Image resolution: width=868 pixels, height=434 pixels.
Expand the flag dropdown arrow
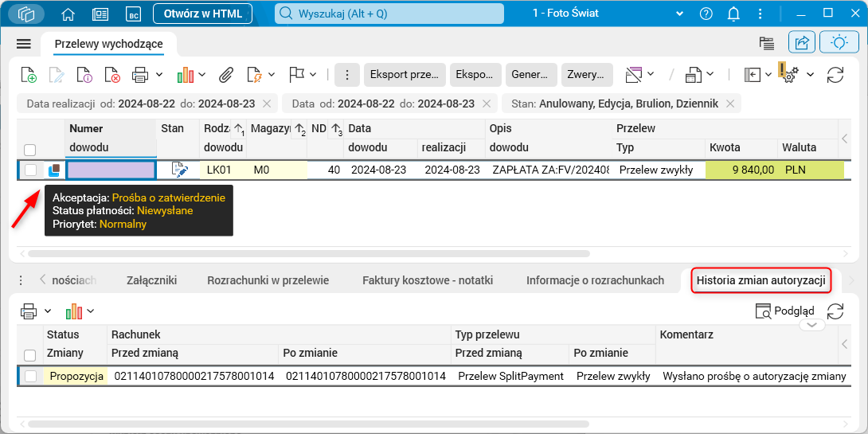pyautogui.click(x=313, y=74)
